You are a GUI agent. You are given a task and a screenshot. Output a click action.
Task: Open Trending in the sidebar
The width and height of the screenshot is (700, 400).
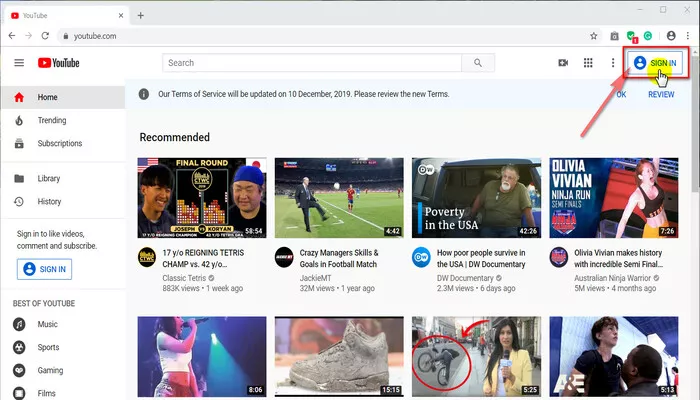point(63,121)
